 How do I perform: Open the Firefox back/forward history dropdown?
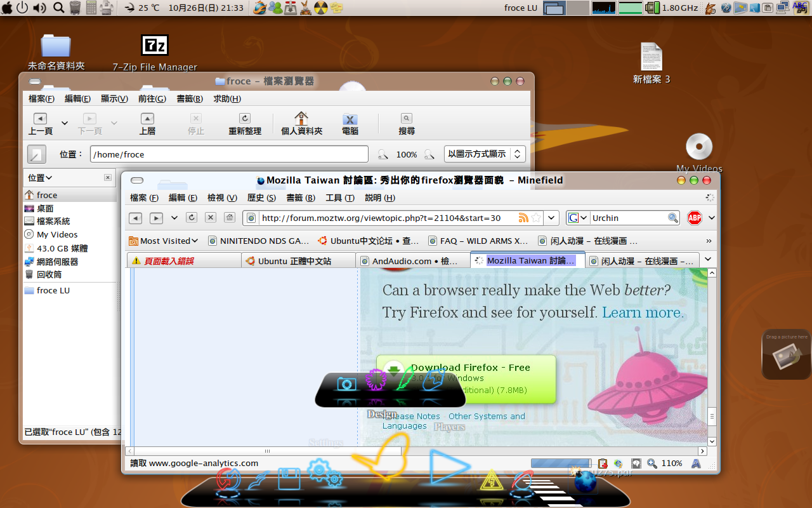tap(174, 218)
